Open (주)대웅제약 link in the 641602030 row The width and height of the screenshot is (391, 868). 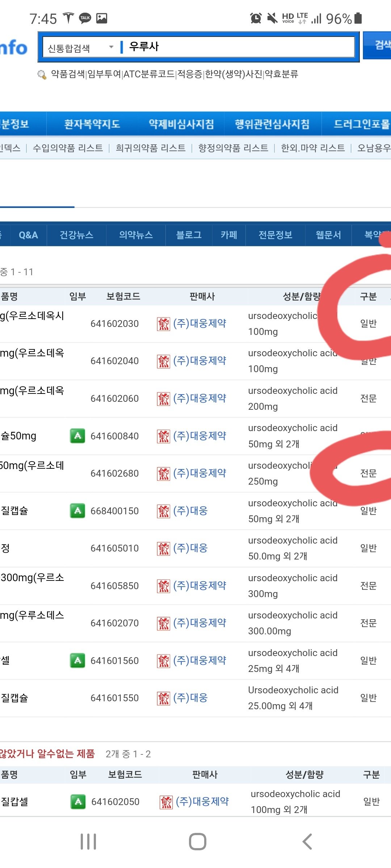200,323
